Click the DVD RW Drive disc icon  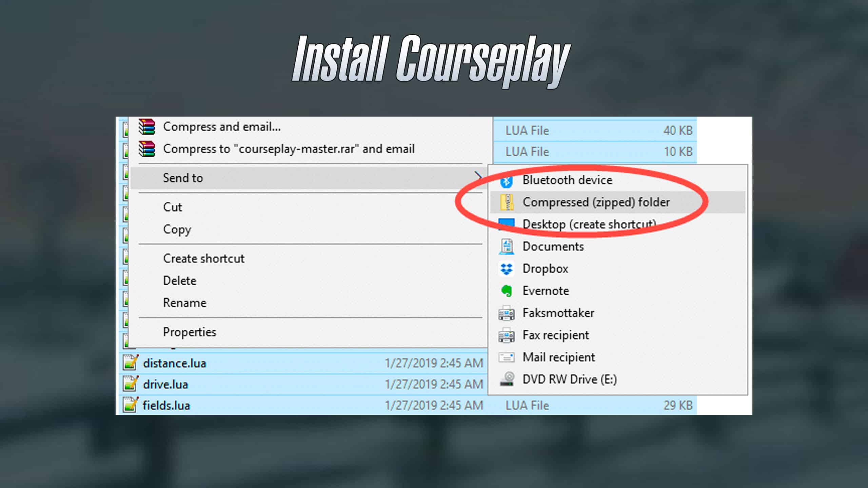(x=507, y=379)
